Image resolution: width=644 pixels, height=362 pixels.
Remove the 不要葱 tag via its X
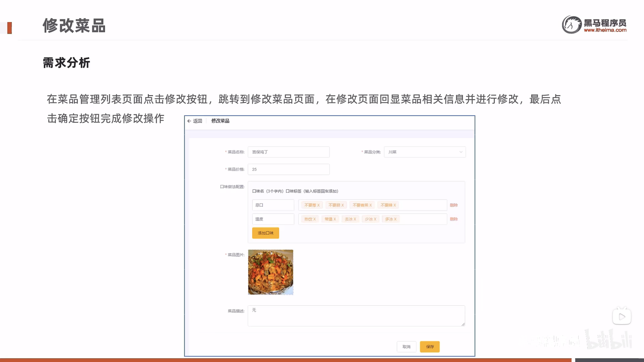click(318, 205)
